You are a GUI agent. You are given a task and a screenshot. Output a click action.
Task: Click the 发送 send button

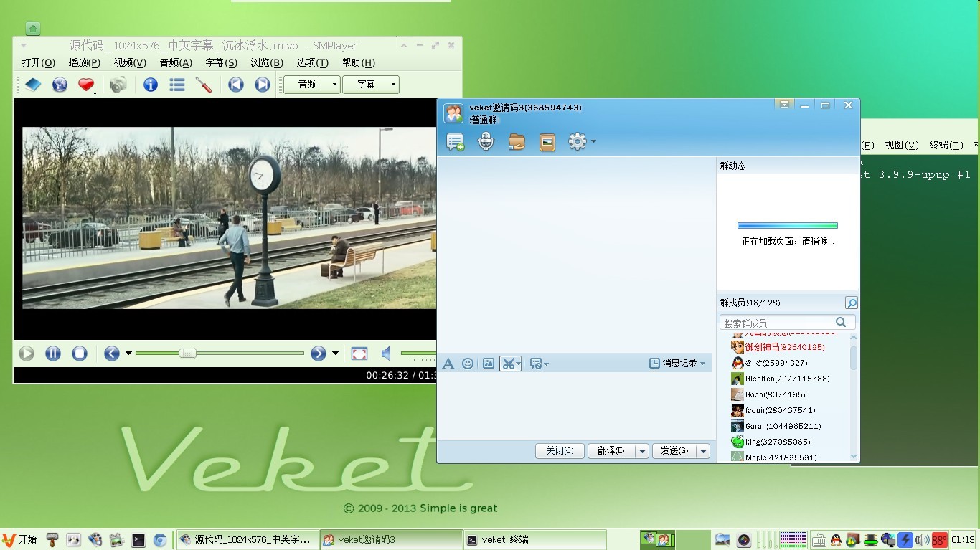(674, 451)
